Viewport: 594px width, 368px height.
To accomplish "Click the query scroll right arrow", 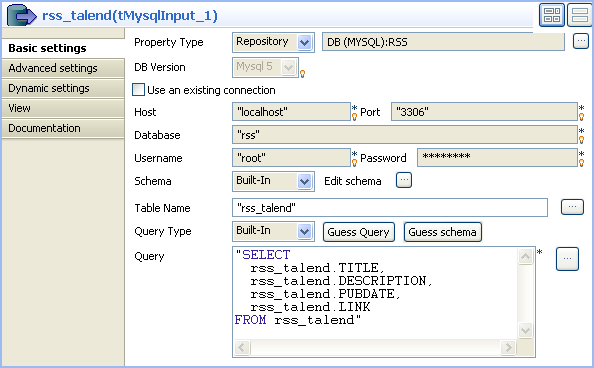I will (x=508, y=347).
